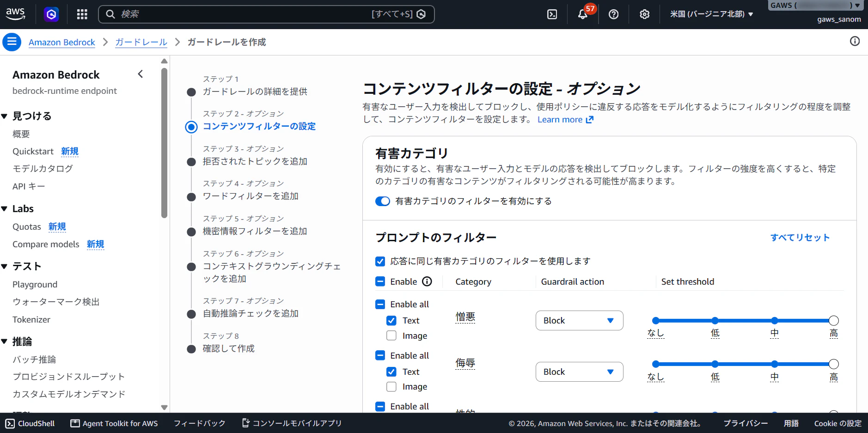Collapse the 見つける sidebar section
Viewport: 868px width, 433px height.
5,116
